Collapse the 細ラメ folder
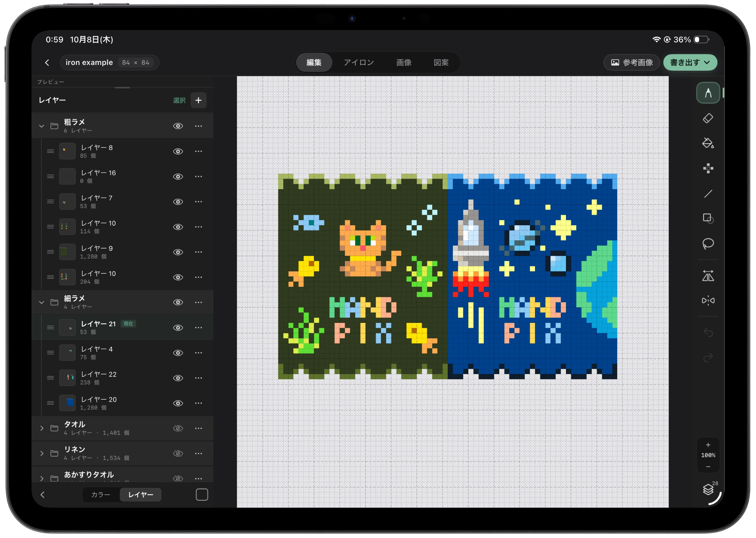The image size is (756, 538). (41, 302)
